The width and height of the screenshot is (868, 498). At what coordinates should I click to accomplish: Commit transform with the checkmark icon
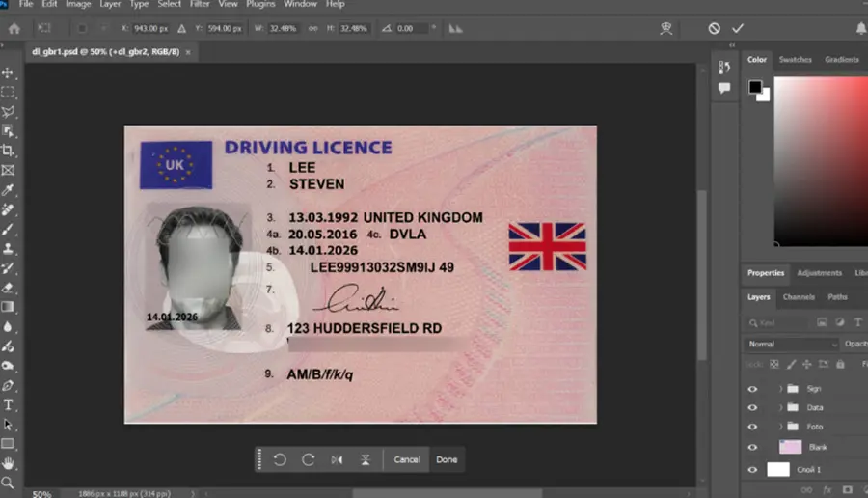(738, 28)
